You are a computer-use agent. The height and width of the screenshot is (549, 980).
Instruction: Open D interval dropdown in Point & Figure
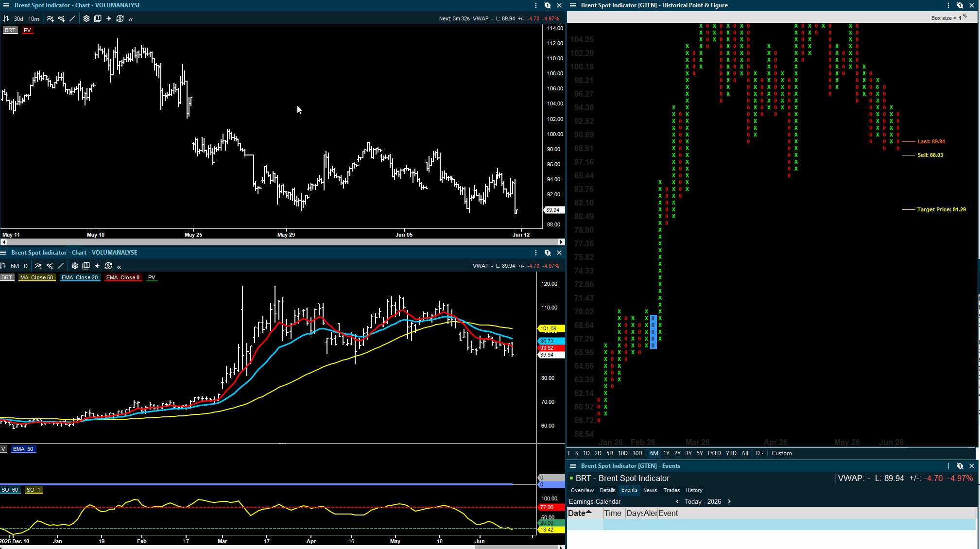pos(760,453)
